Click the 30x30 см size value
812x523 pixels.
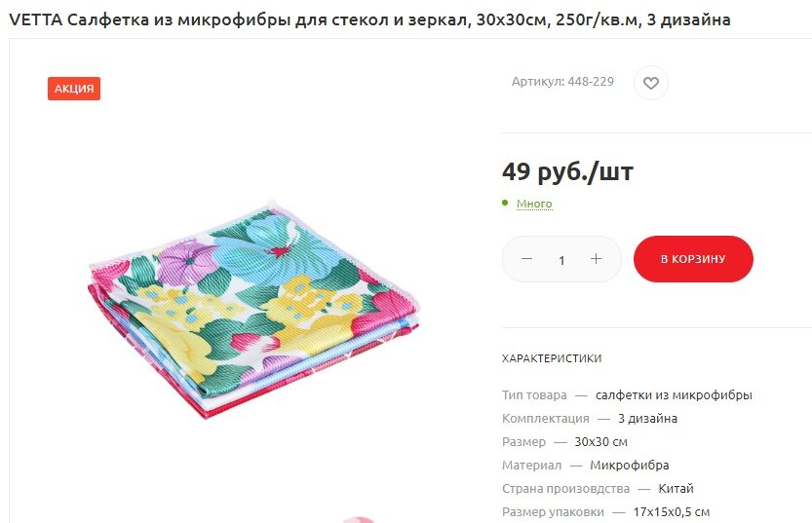pyautogui.click(x=600, y=442)
